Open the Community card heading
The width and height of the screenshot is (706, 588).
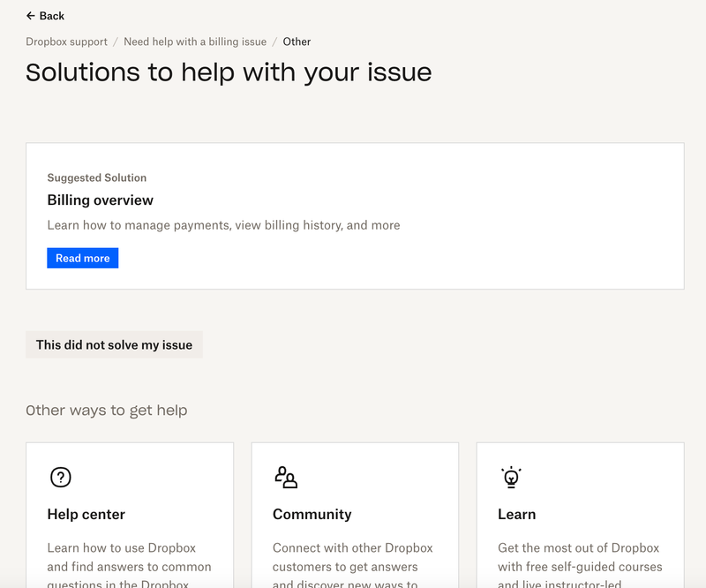[x=312, y=515]
